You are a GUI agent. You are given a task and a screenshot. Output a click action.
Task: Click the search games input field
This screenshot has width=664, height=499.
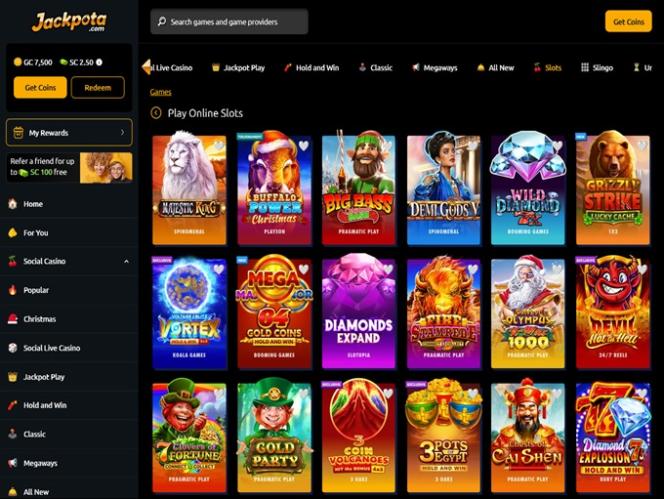[229, 22]
